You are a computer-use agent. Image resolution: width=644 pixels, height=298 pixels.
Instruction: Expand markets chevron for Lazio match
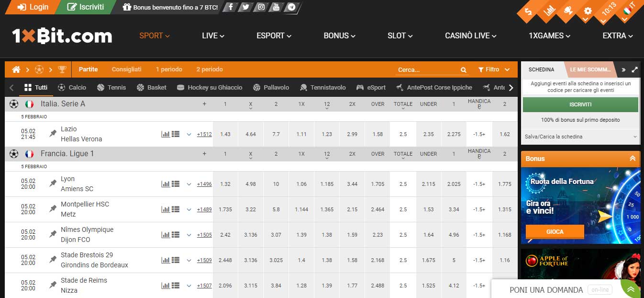(189, 134)
